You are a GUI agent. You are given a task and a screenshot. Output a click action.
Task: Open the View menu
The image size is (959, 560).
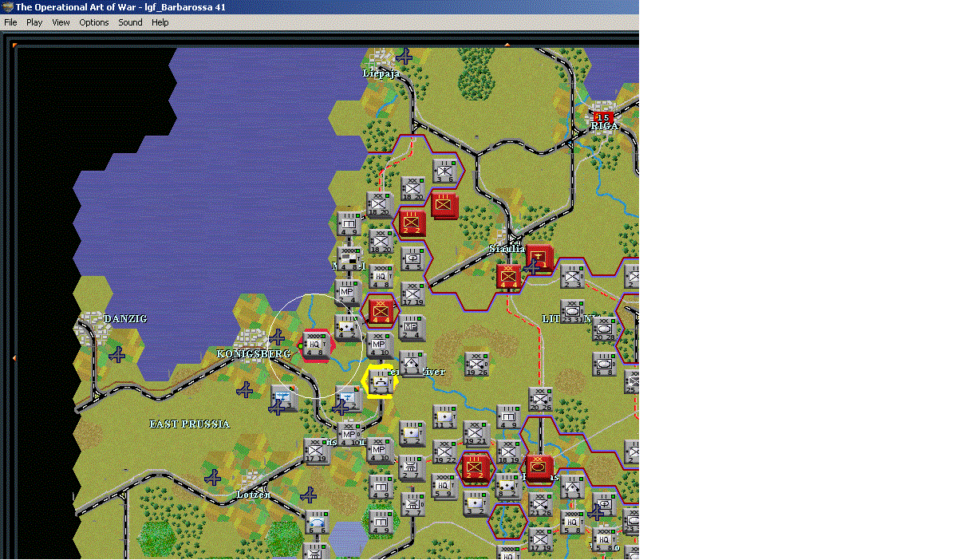coord(61,22)
